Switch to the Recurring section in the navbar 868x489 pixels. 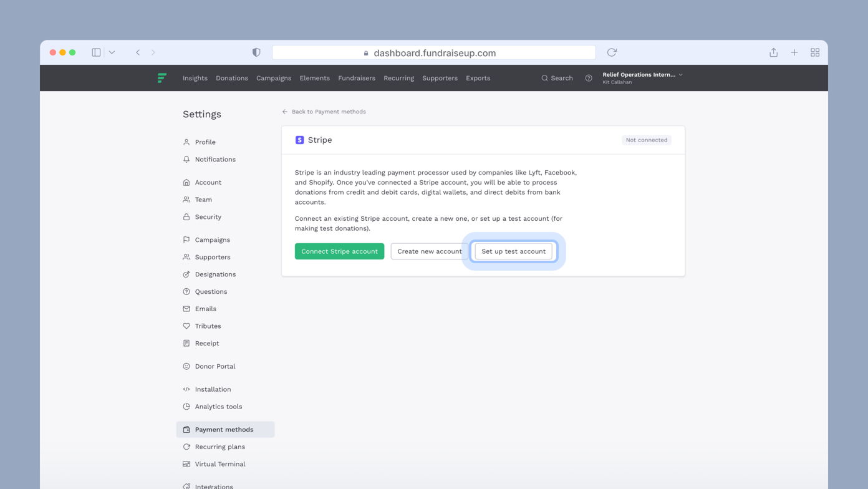click(x=398, y=78)
